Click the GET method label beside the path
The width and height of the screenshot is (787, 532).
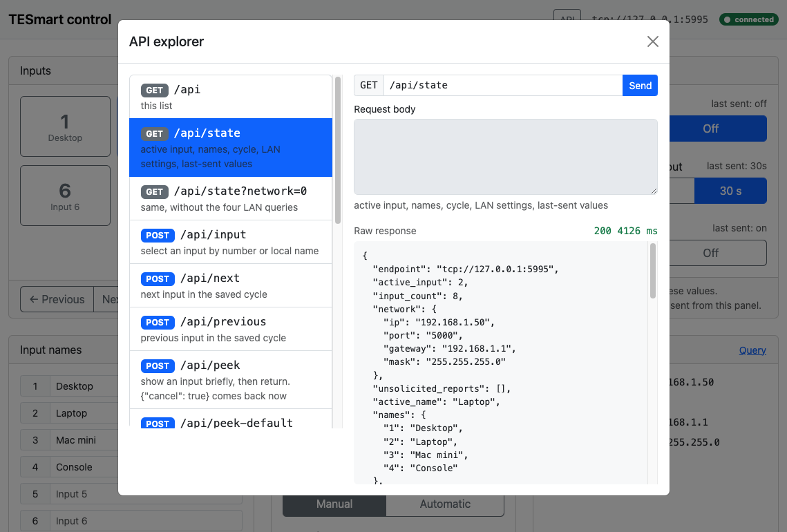click(369, 85)
